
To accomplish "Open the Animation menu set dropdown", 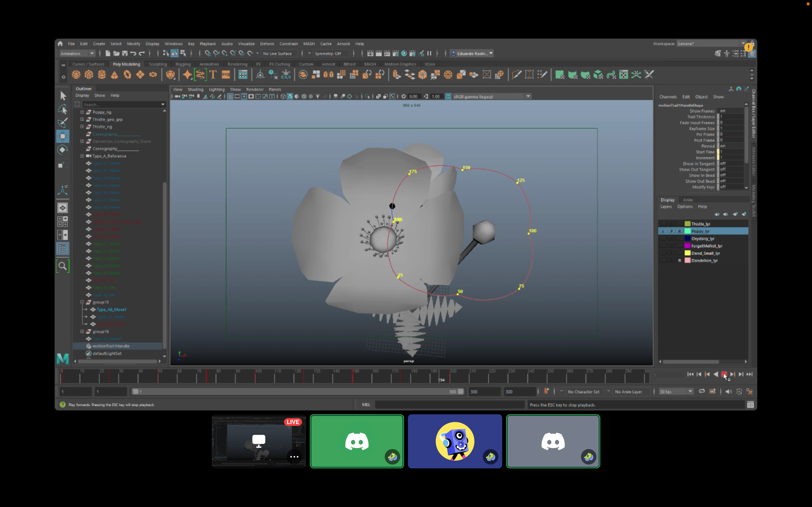I will [91, 53].
